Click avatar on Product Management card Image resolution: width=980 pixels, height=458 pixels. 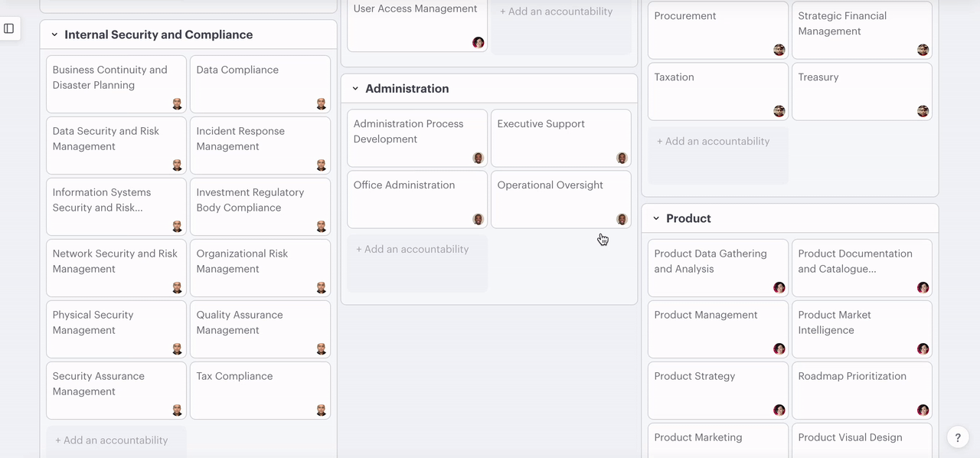point(779,349)
